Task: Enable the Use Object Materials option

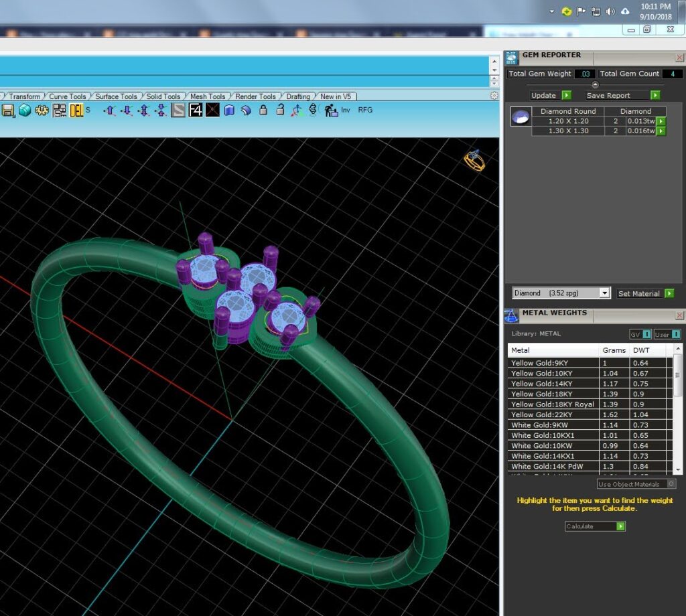Action: pos(636,484)
